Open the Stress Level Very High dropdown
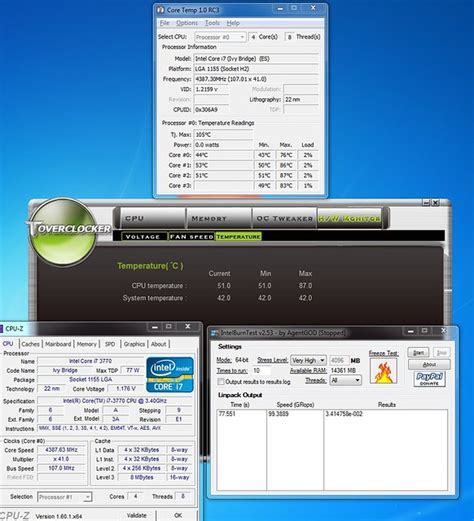This screenshot has height=521, width=474. [308, 361]
